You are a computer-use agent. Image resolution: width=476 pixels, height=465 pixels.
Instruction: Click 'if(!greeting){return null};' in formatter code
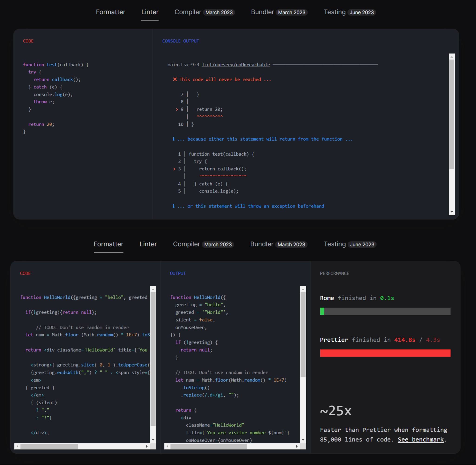61,312
